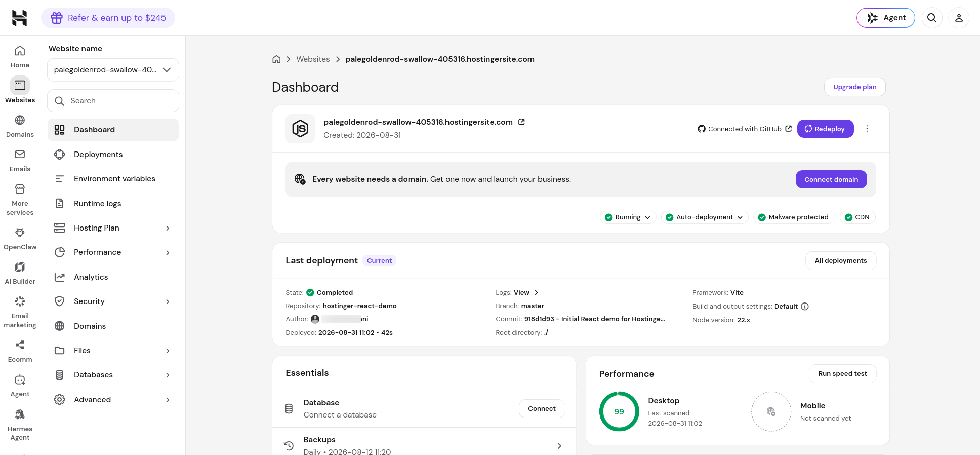Open Ecomm from the left rail
This screenshot has height=455, width=980.
click(x=20, y=351)
